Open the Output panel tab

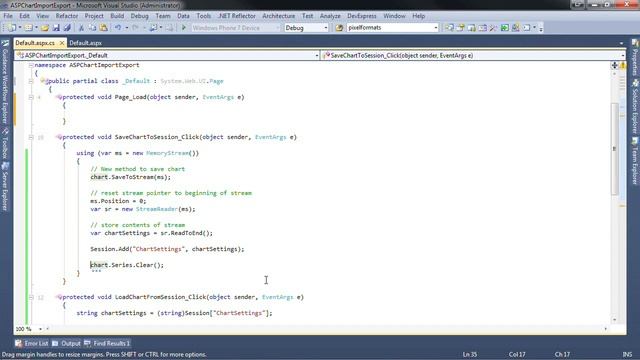pyautogui.click(x=67, y=344)
